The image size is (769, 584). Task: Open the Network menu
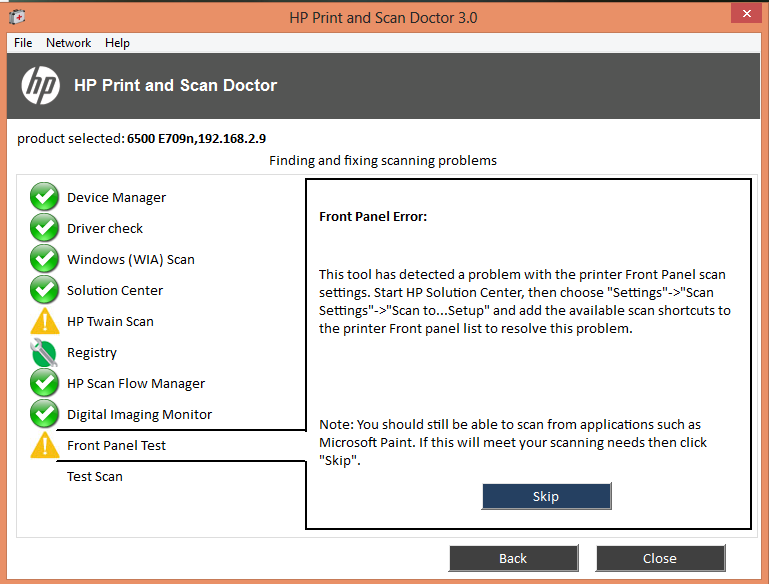pos(68,43)
